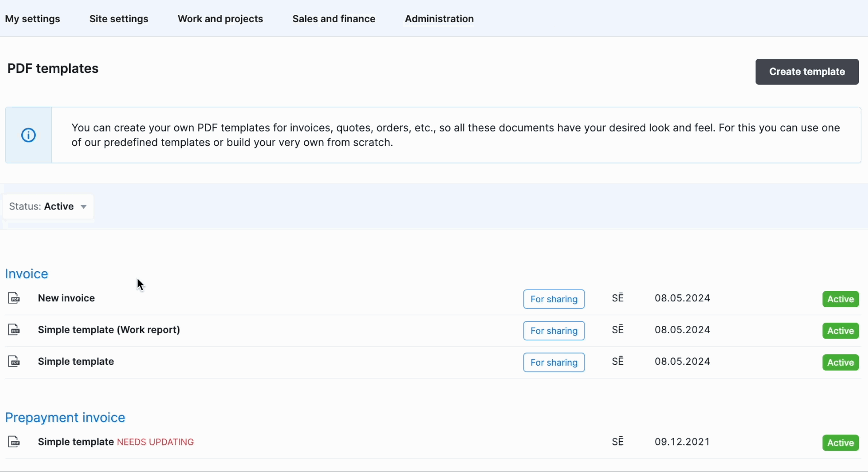Switch to Site settings tab

click(x=119, y=19)
